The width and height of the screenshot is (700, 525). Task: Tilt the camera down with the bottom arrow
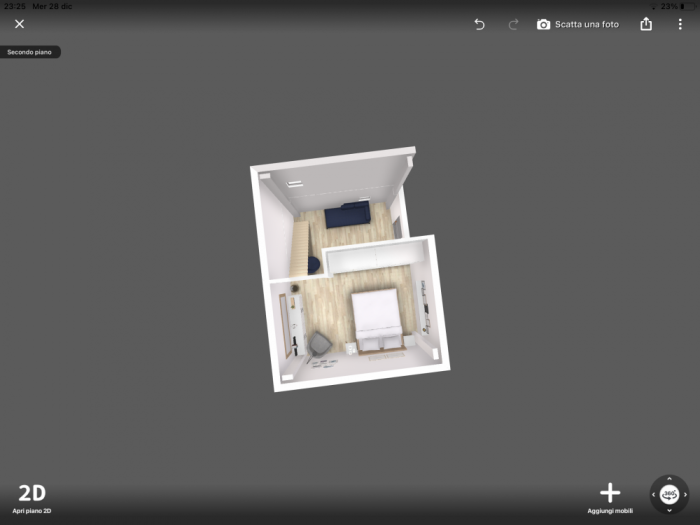coord(669,511)
